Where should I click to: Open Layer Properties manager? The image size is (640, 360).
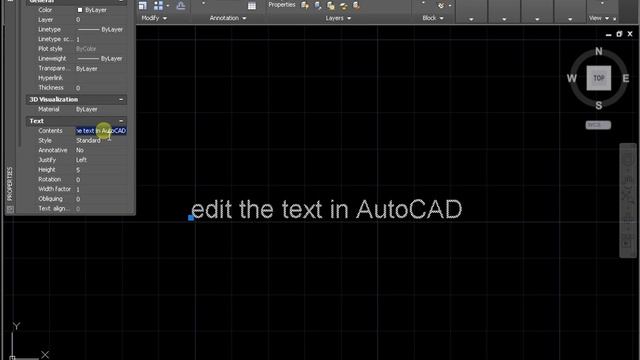(282, 5)
